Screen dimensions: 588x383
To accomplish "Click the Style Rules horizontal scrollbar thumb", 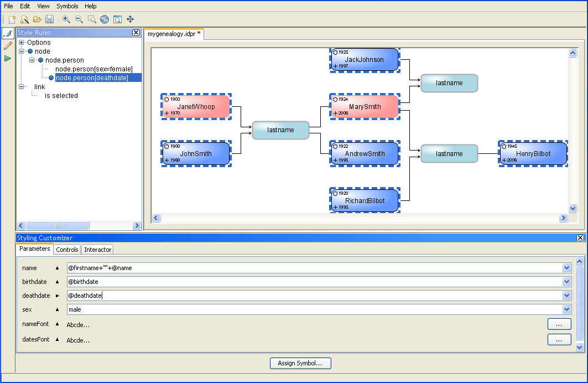I will (58, 225).
